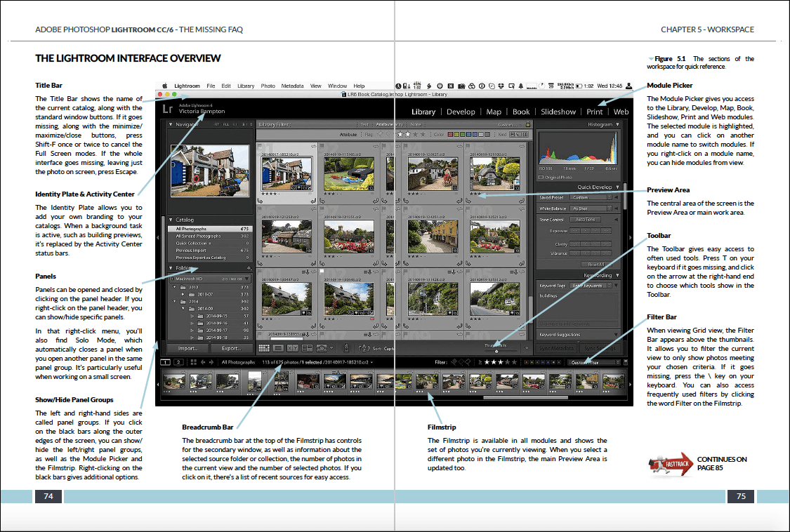This screenshot has height=532, width=790.
Task: Open Compare view (XY) in toolbar
Action: pos(292,348)
